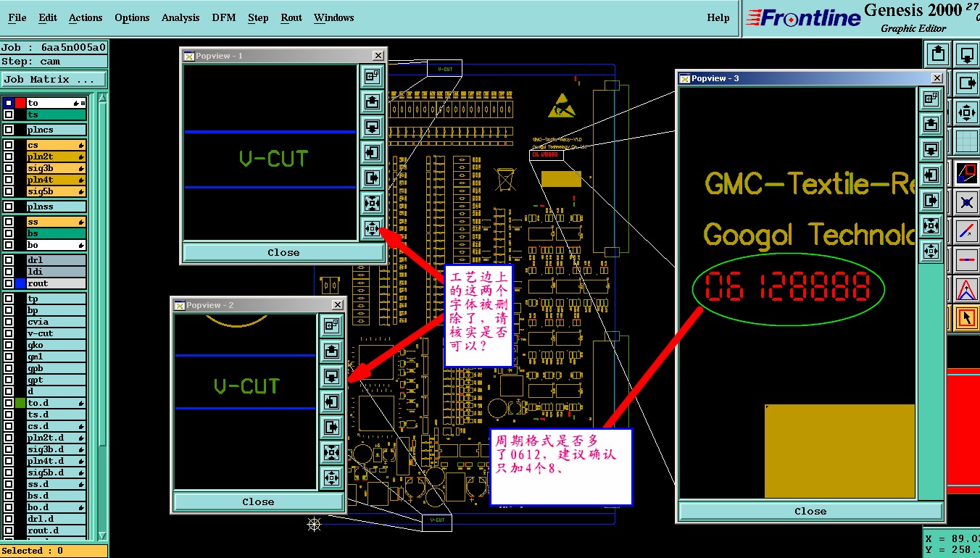Click Close button in Popview 1
The height and width of the screenshot is (558, 980).
(283, 252)
